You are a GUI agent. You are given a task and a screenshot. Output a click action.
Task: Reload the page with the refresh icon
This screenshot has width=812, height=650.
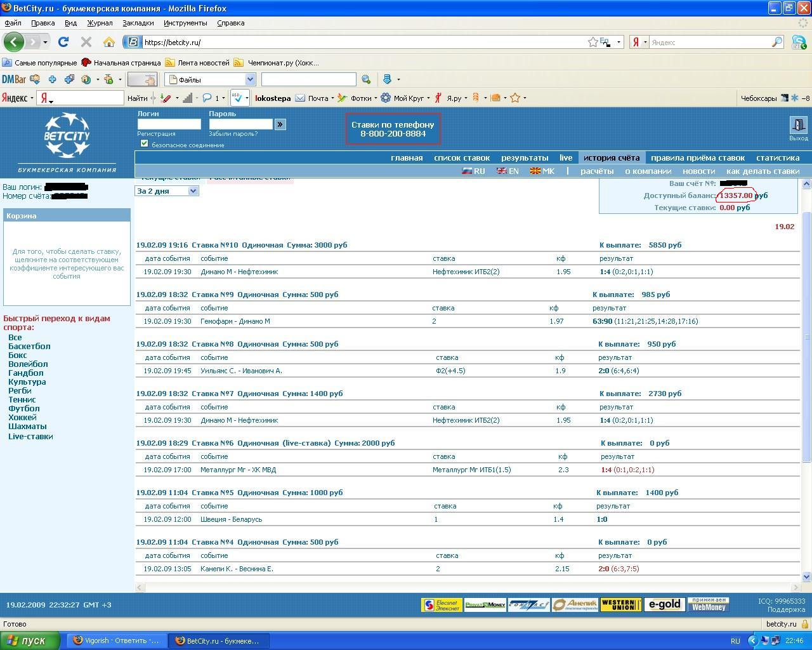click(x=63, y=43)
